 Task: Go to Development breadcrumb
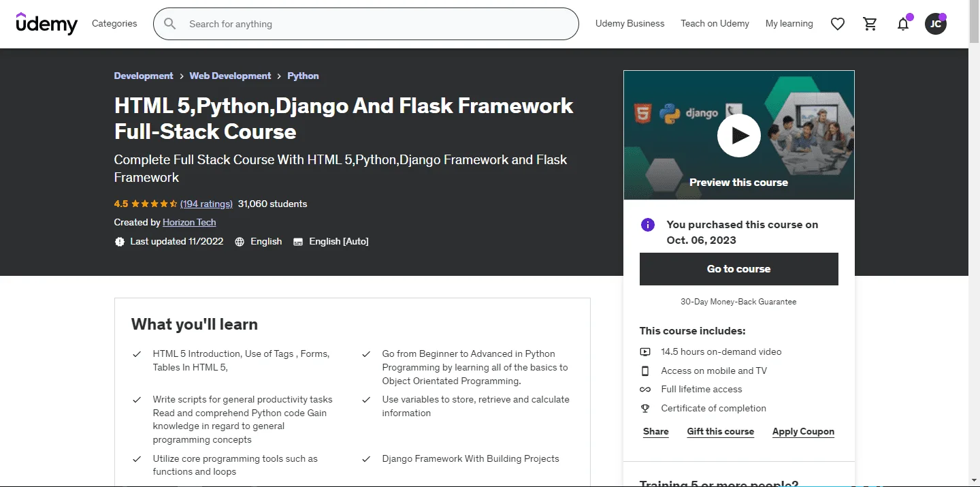144,76
